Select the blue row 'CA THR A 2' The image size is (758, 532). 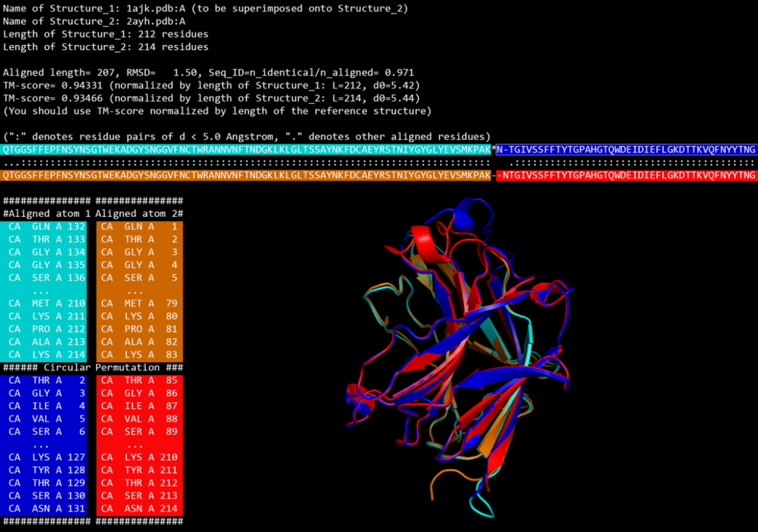[46, 380]
